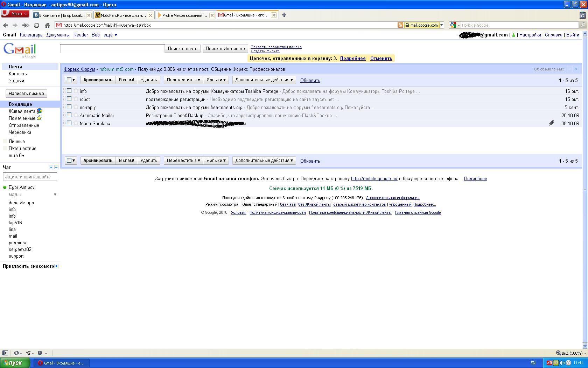Click the zoom magnifier icon in status bar

(558, 353)
